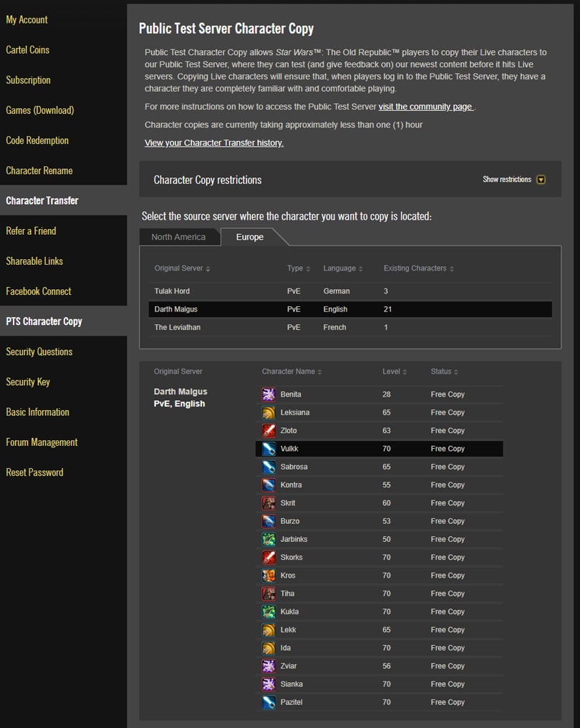This screenshot has width=580, height=728.
Task: Click Kros's Bounty Hunter class icon
Action: 269,575
